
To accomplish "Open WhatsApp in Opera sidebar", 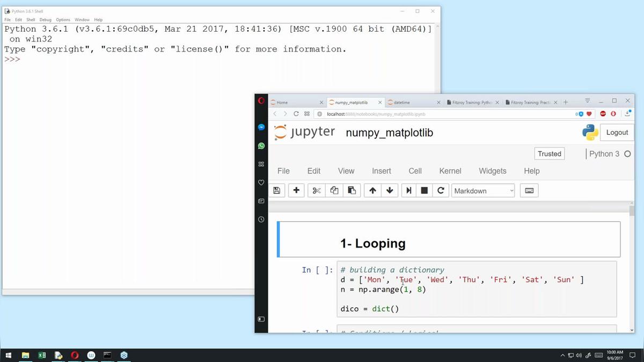I will [261, 146].
